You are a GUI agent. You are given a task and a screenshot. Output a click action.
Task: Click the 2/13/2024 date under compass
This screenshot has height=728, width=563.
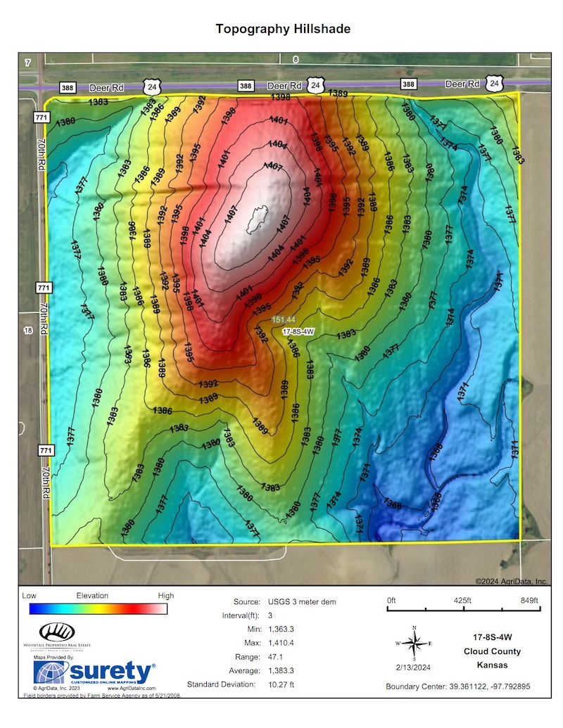[x=414, y=667]
